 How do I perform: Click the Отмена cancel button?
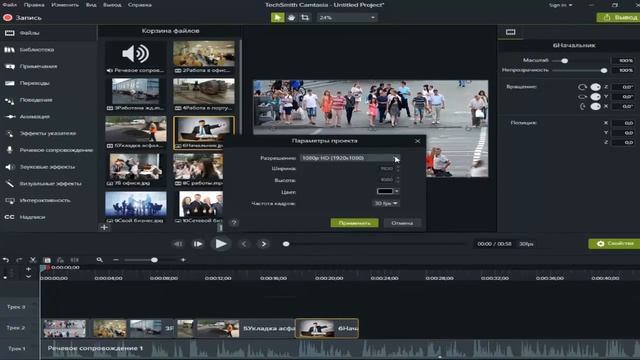coord(402,223)
